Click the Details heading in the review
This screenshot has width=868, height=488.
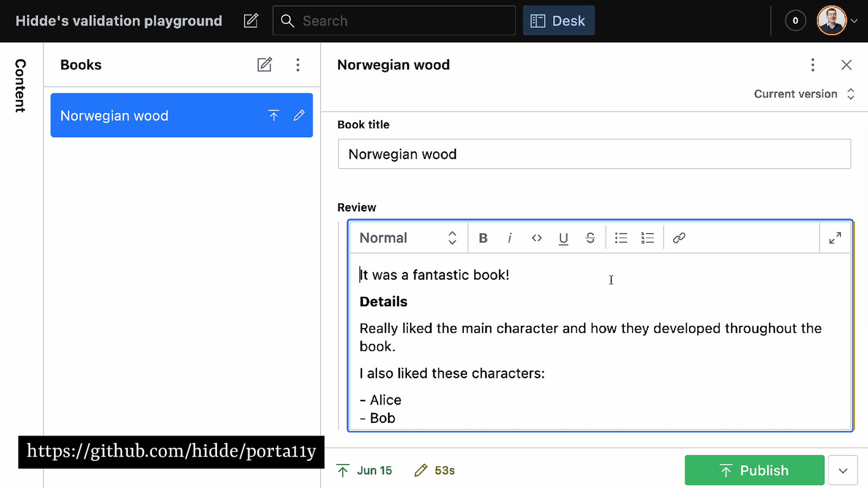(x=384, y=301)
